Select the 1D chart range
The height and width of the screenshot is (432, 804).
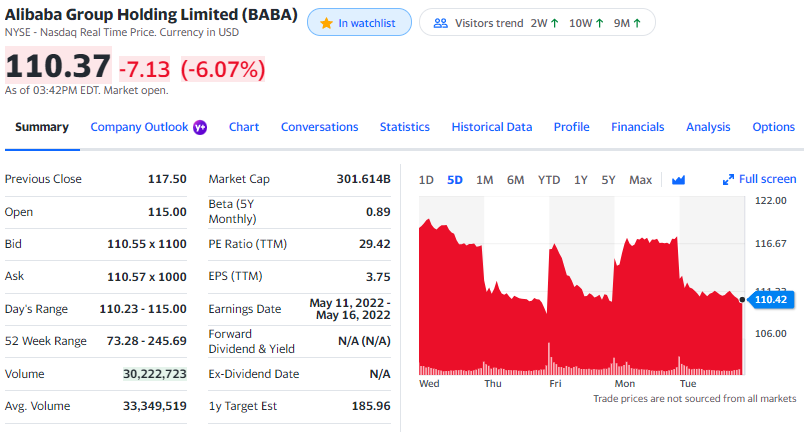(426, 180)
